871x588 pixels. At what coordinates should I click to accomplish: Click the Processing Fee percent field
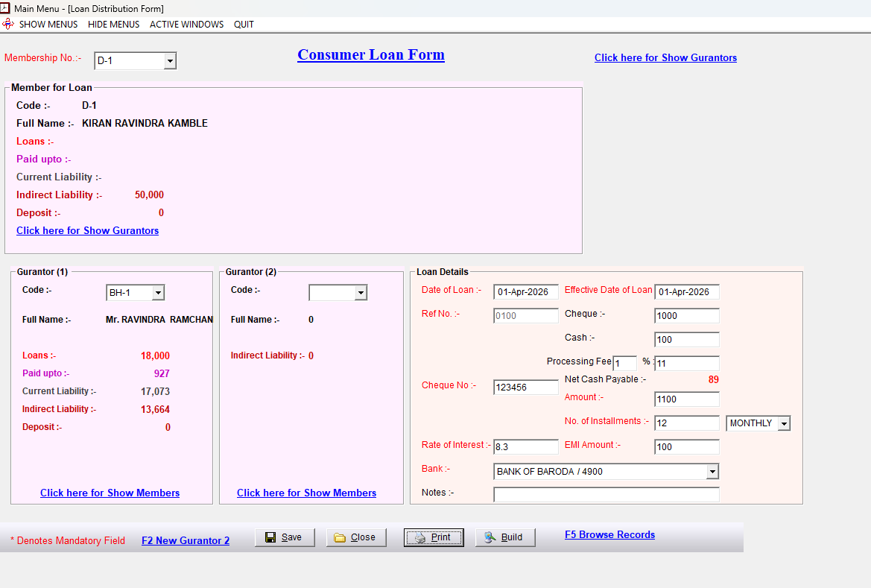point(624,364)
